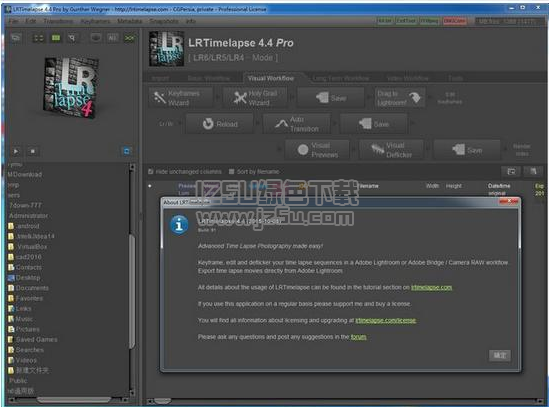Select the Documents folder
Viewport: 550px width, 407px height.
pos(28,288)
